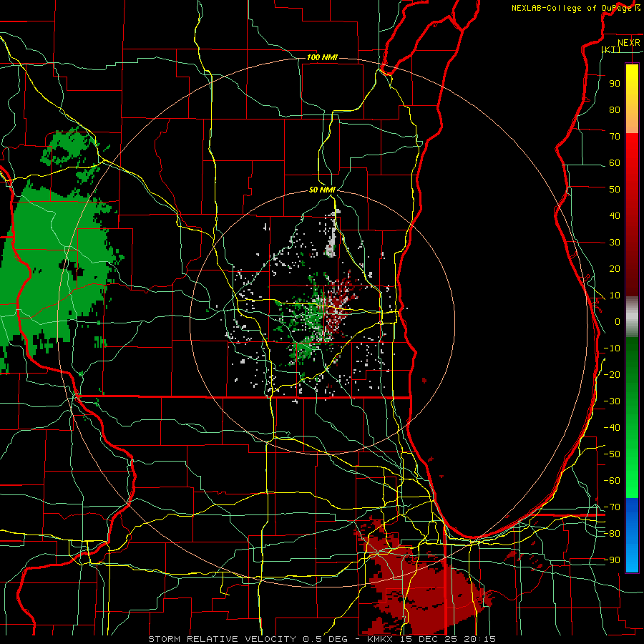Image resolution: width=644 pixels, height=644 pixels.
Task: Pick the green segment of the velocity color bar
Action: click(x=632, y=417)
